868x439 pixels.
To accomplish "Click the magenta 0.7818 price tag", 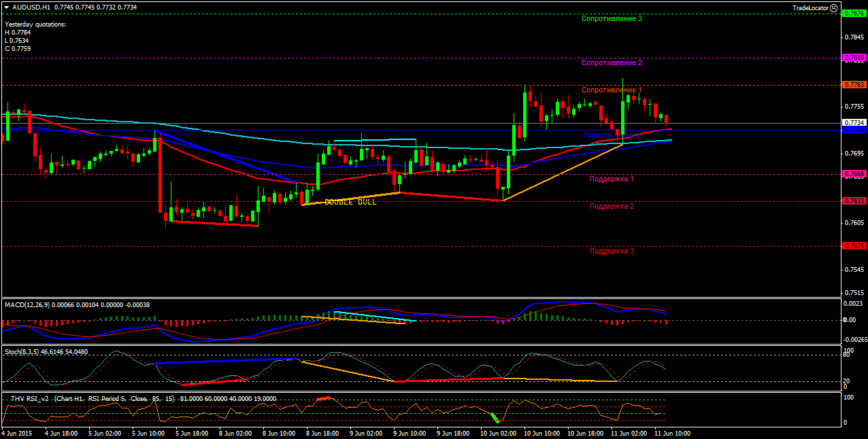I will click(854, 58).
